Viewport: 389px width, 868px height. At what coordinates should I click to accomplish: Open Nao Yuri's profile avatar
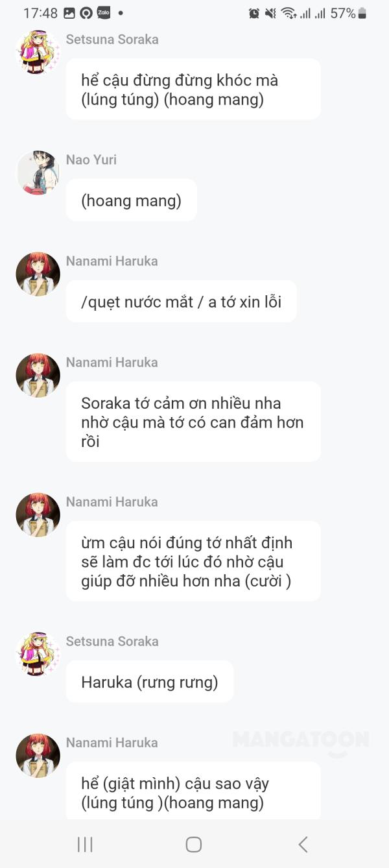[38, 173]
